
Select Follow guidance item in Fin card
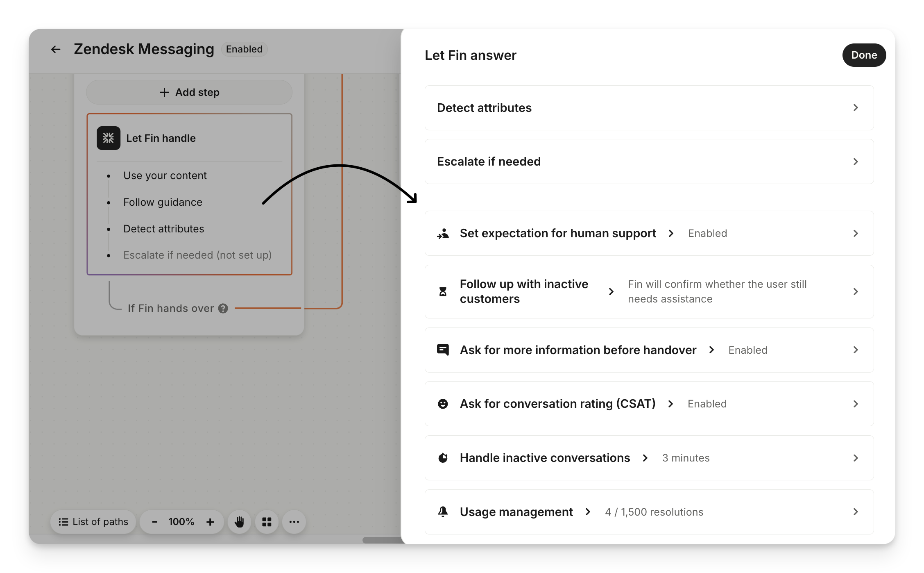163,202
